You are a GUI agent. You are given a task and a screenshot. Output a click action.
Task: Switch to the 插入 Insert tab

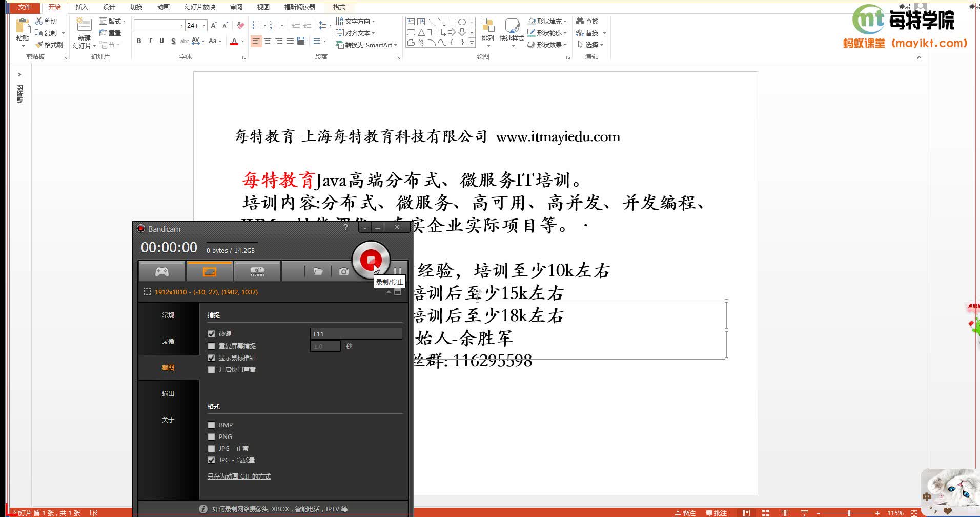[82, 7]
